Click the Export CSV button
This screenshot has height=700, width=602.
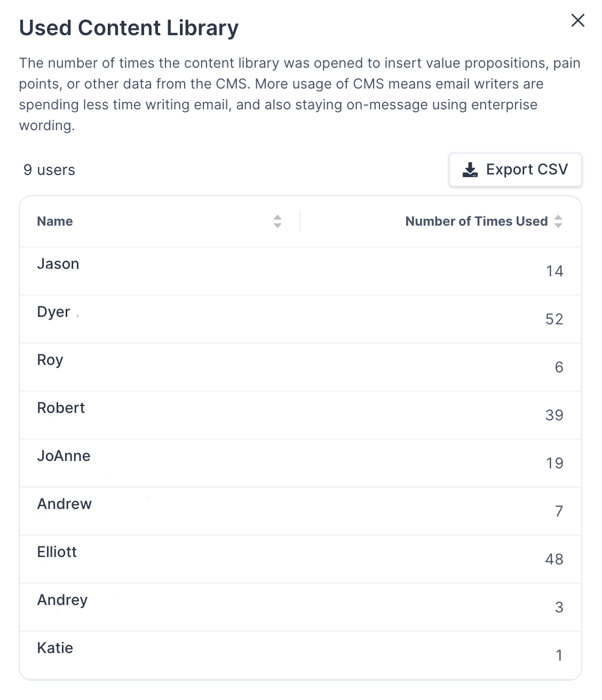pyautogui.click(x=516, y=170)
